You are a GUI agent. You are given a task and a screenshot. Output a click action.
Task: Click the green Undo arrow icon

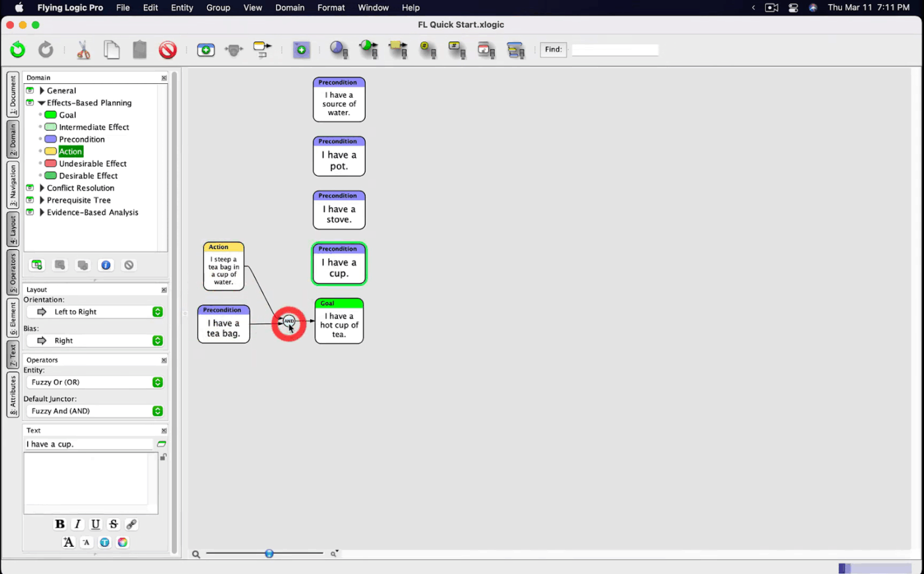(x=18, y=50)
